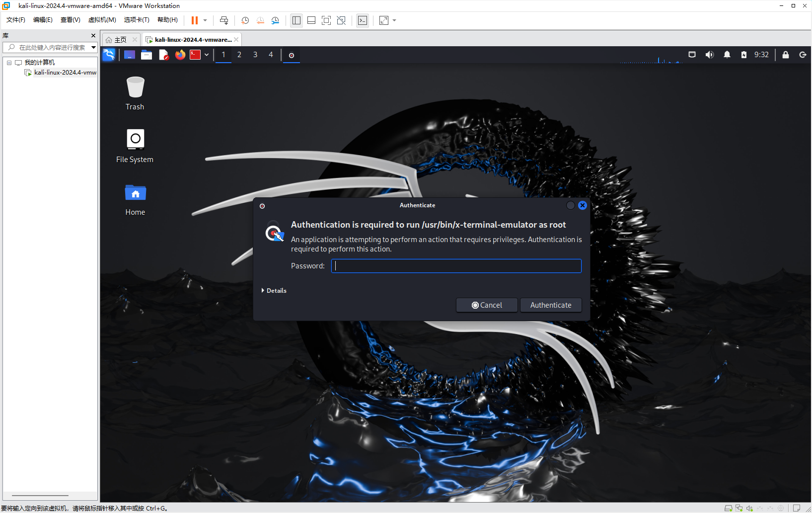
Task: Open the volume control in Kali panel
Action: click(710, 55)
